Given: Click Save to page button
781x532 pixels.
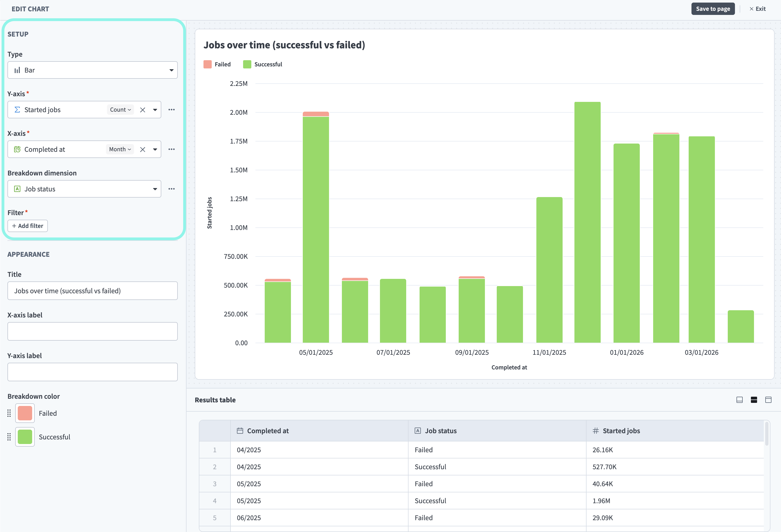Looking at the screenshot, I should pyautogui.click(x=713, y=9).
